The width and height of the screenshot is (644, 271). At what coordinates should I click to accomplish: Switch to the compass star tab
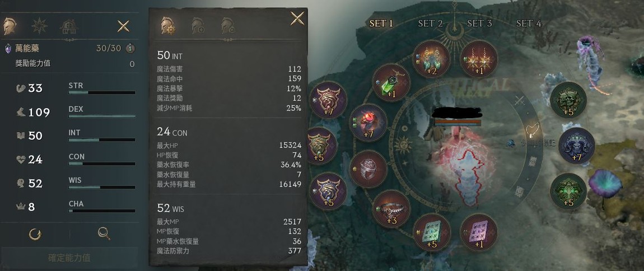pyautogui.click(x=39, y=26)
